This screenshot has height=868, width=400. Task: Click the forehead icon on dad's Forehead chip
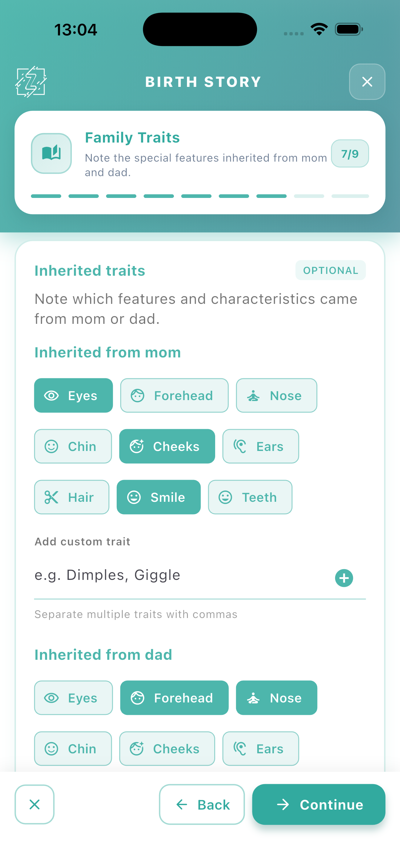(x=138, y=698)
